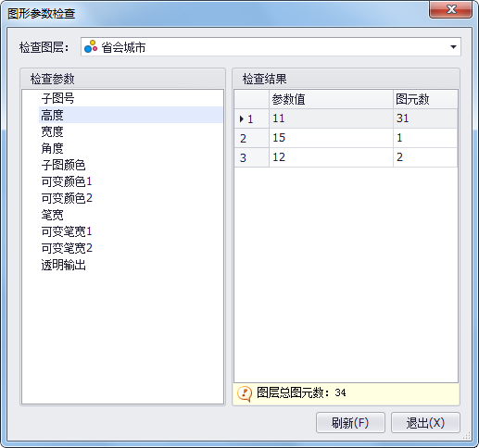Click the 省会城市 layer icon
Viewport: 479px width, 448px height.
(x=91, y=46)
